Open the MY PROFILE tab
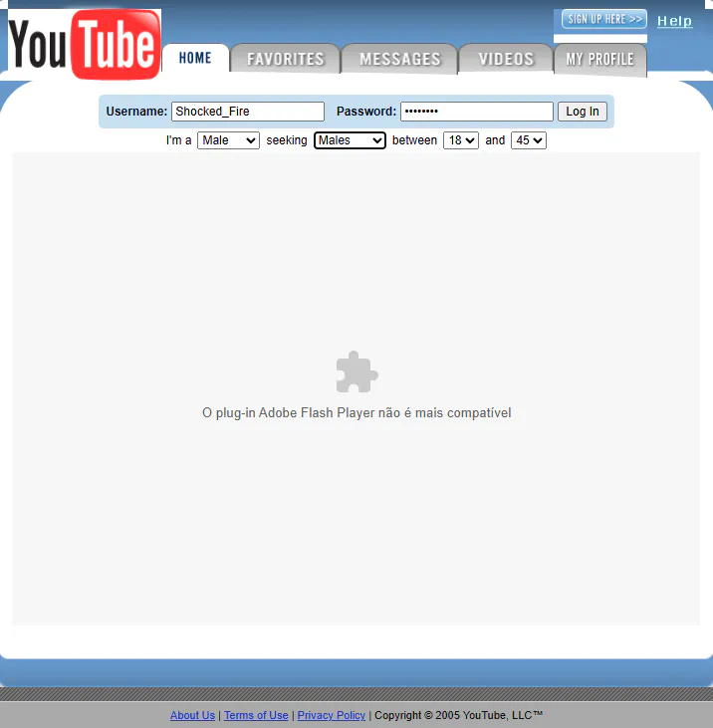713x728 pixels. 600,60
